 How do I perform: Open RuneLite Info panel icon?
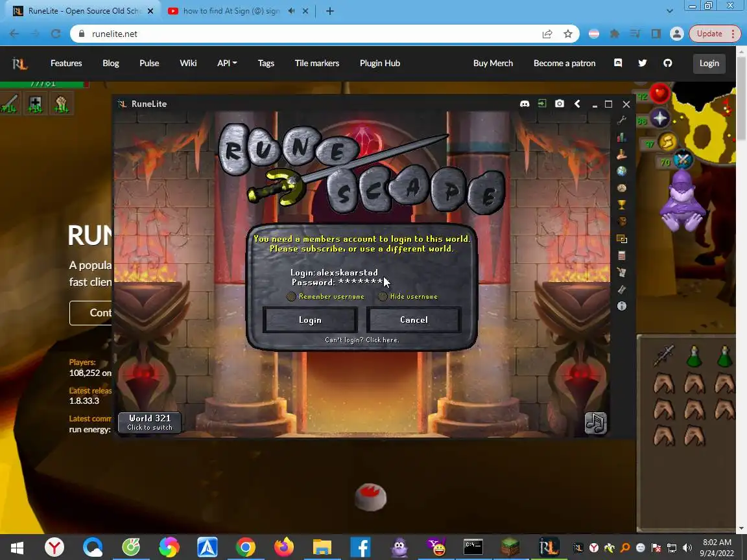click(621, 306)
